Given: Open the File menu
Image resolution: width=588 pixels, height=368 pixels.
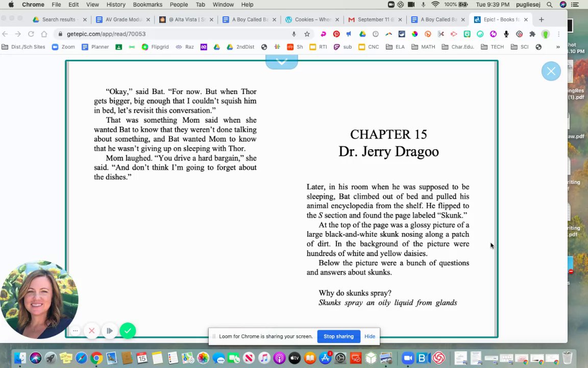Looking at the screenshot, I should tap(56, 5).
